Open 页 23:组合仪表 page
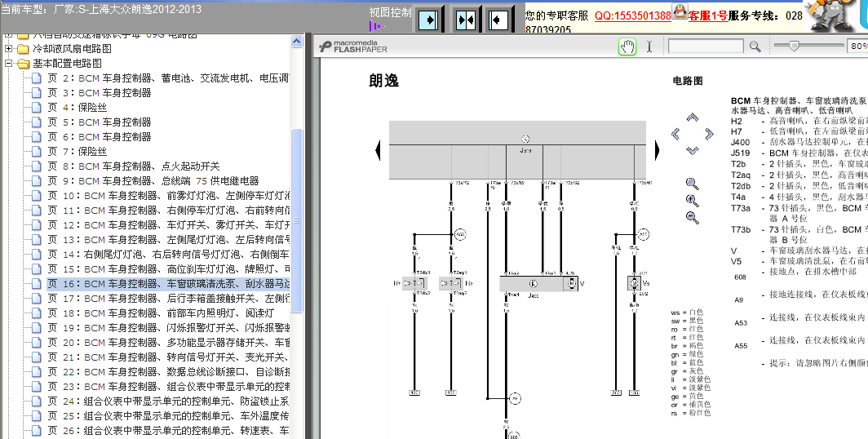The height and width of the screenshot is (439, 868). click(168, 387)
